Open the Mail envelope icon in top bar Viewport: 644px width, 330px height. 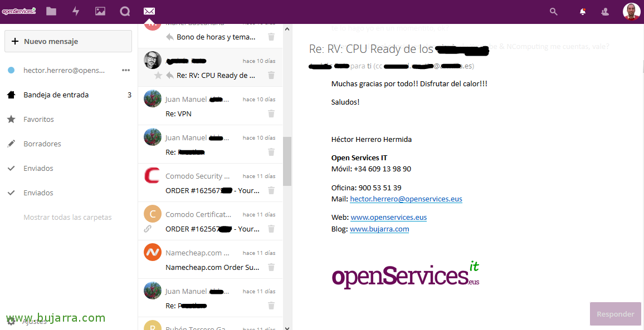click(149, 11)
